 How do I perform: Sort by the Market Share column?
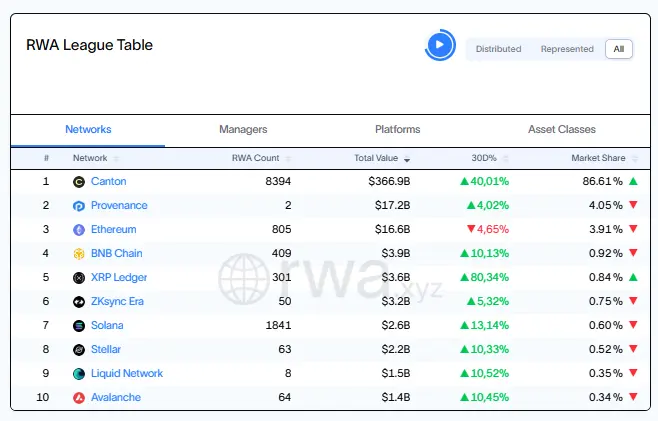click(598, 158)
